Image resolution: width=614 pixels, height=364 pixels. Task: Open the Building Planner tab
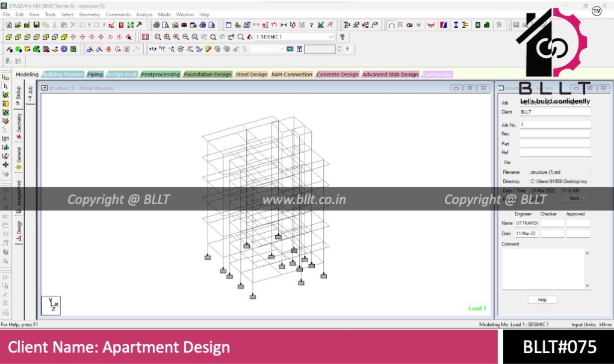click(x=63, y=75)
